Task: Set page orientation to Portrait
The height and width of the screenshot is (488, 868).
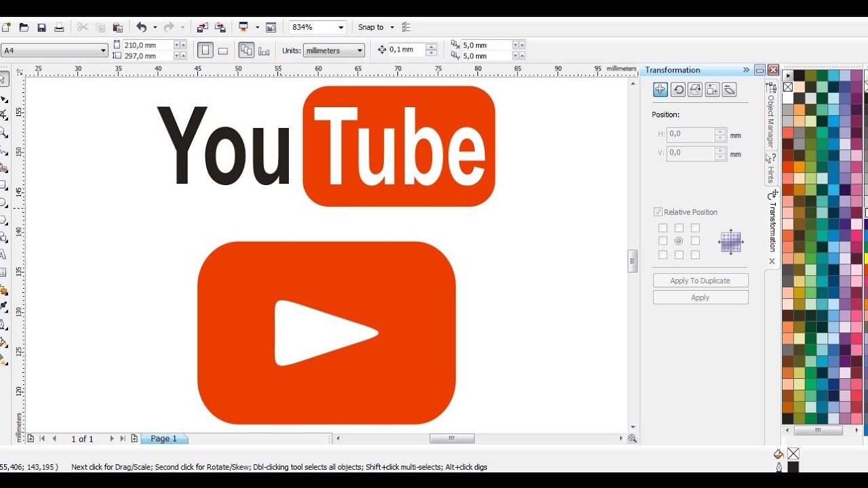Action: (x=205, y=50)
